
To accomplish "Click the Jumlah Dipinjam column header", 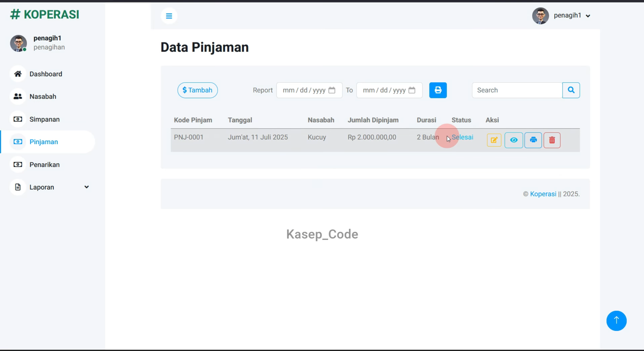I will (373, 120).
